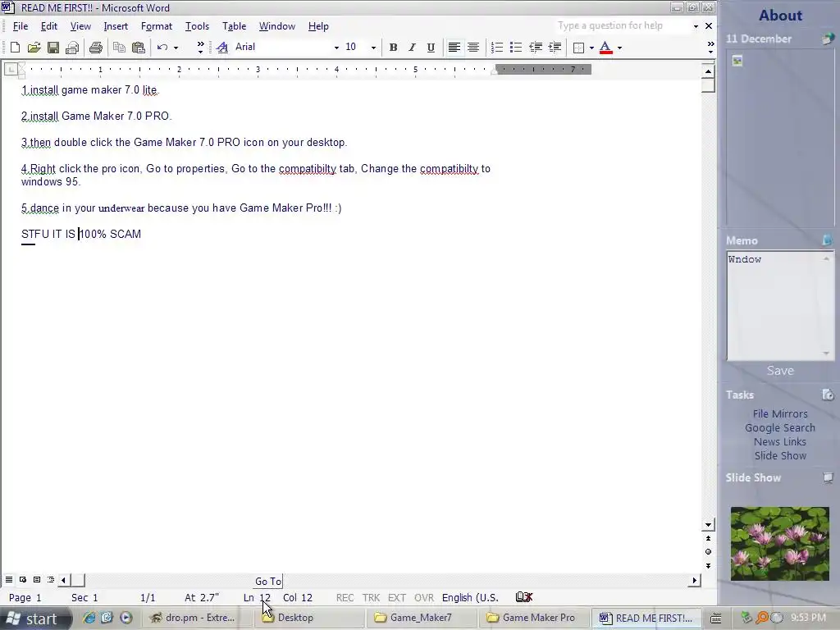Switch to Print Layout view icon
This screenshot has height=630, width=840.
(37, 580)
